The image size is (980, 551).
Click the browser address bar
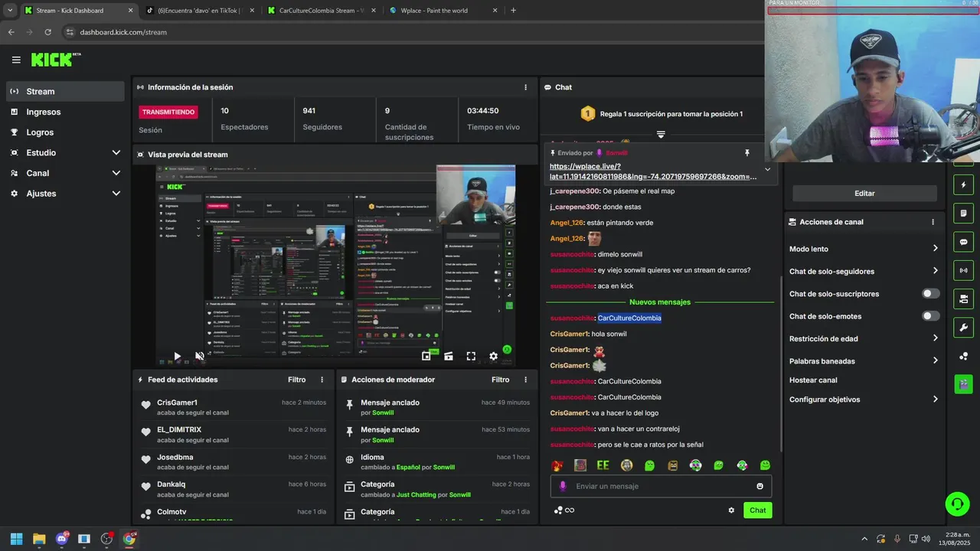coord(413,32)
